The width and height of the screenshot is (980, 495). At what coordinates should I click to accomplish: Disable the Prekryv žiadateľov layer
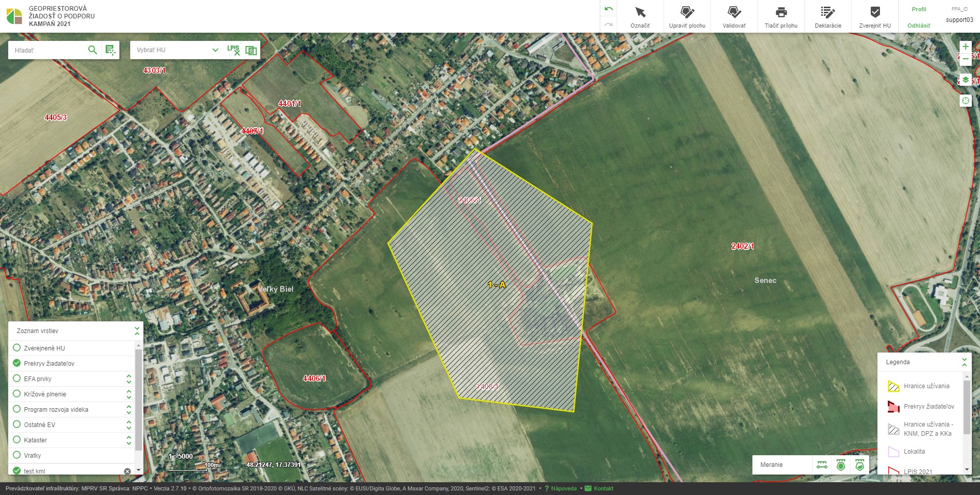pos(17,363)
